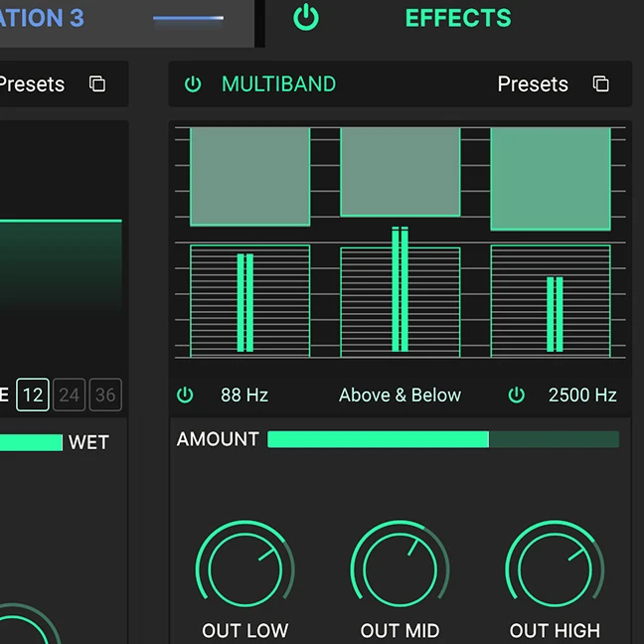Click the WET mix slider bar
Screen dimensions: 644x644
pos(31,442)
